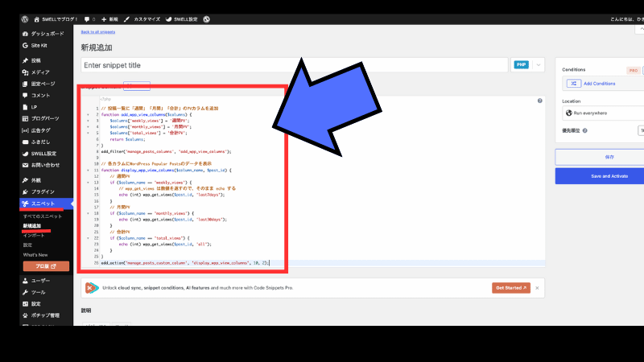Follow the Back to all snippets link
The width and height of the screenshot is (644, 362).
coord(97,32)
